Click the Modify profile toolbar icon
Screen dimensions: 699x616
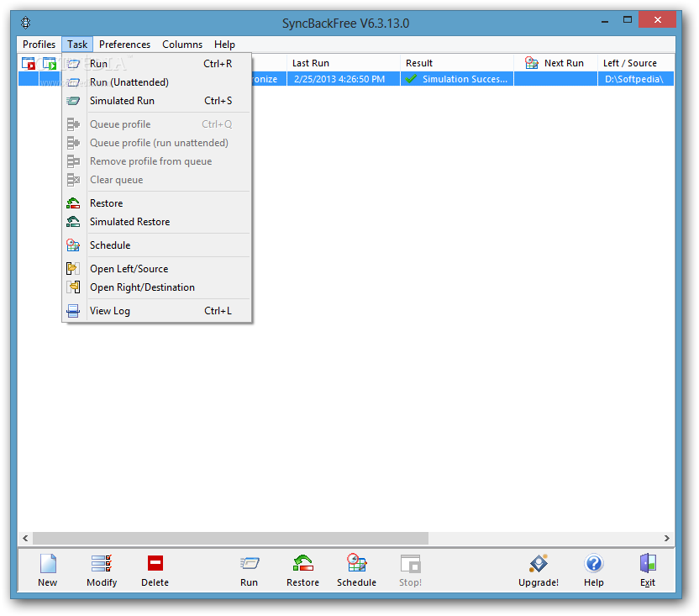(x=102, y=563)
